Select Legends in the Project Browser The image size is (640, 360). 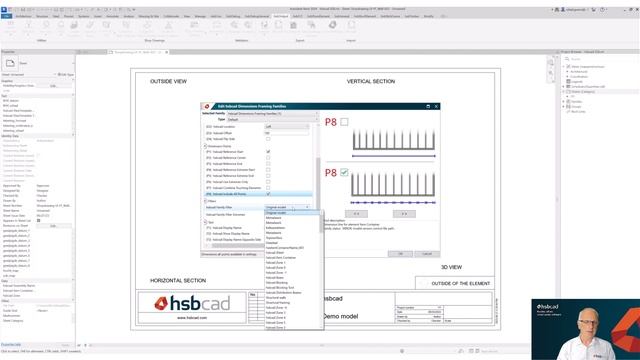[x=577, y=82]
